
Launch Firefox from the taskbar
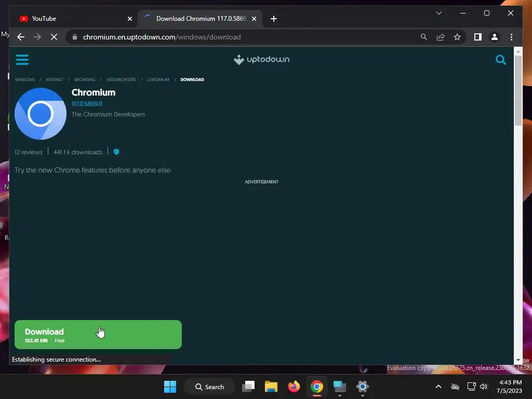(294, 387)
